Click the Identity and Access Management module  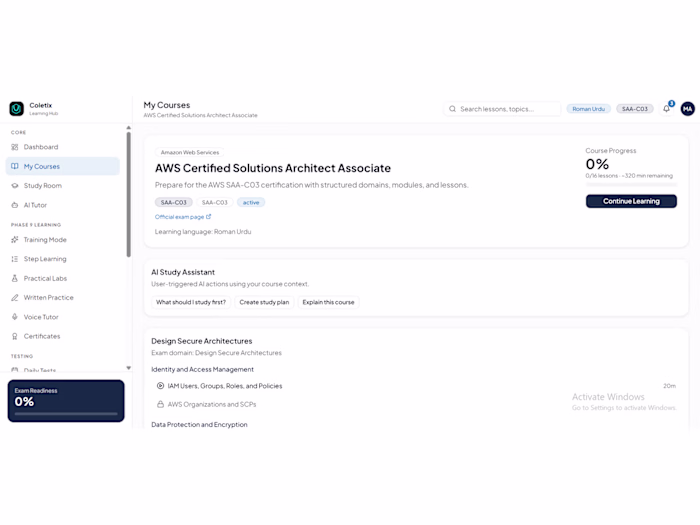[x=202, y=370]
